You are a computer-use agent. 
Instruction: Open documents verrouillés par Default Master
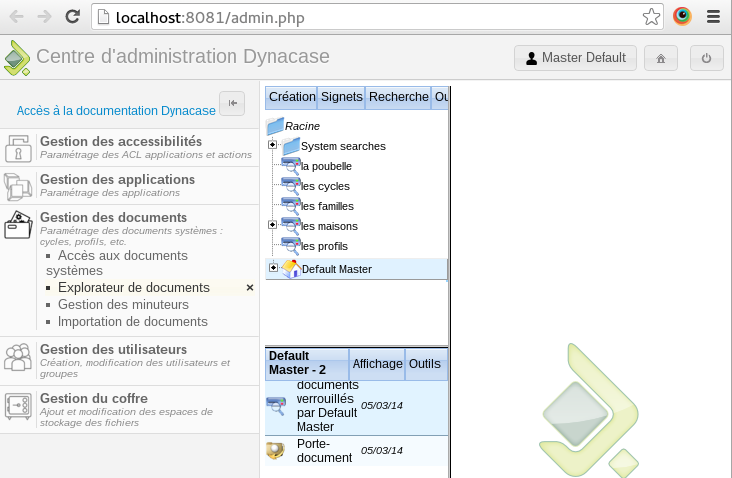click(327, 406)
